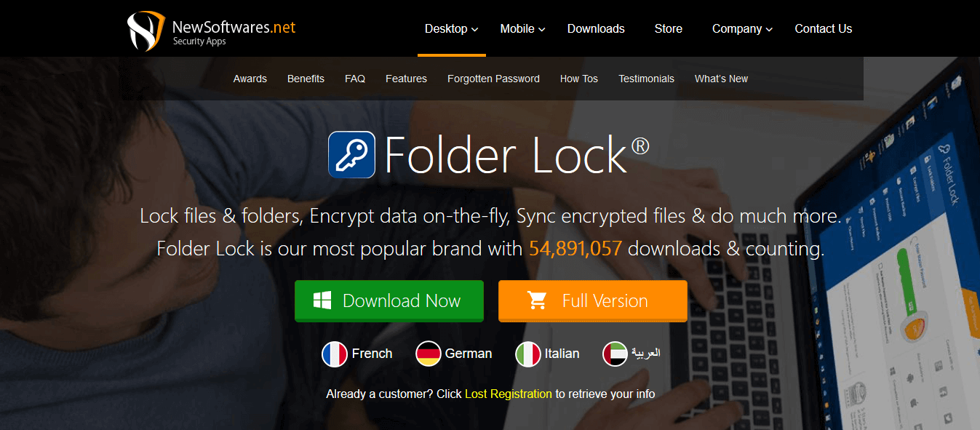This screenshot has width=980, height=430.
Task: Click the NewSoftwares.net logo icon
Action: click(146, 31)
